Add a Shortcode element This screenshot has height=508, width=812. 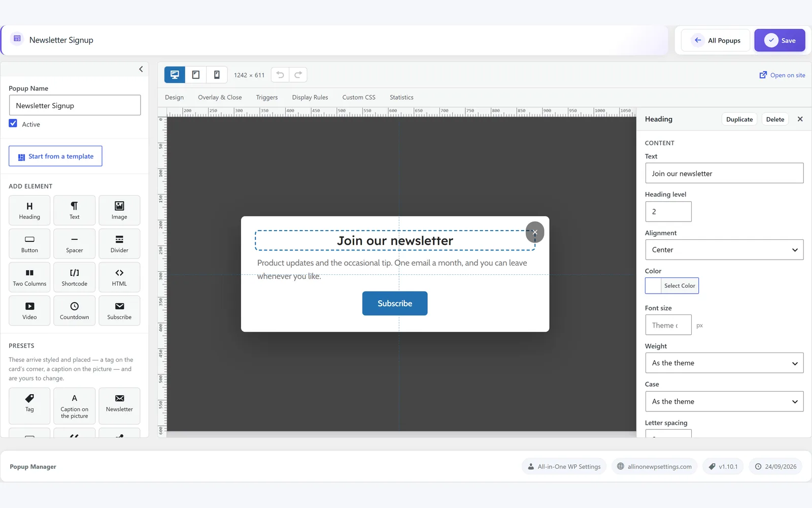click(x=75, y=277)
